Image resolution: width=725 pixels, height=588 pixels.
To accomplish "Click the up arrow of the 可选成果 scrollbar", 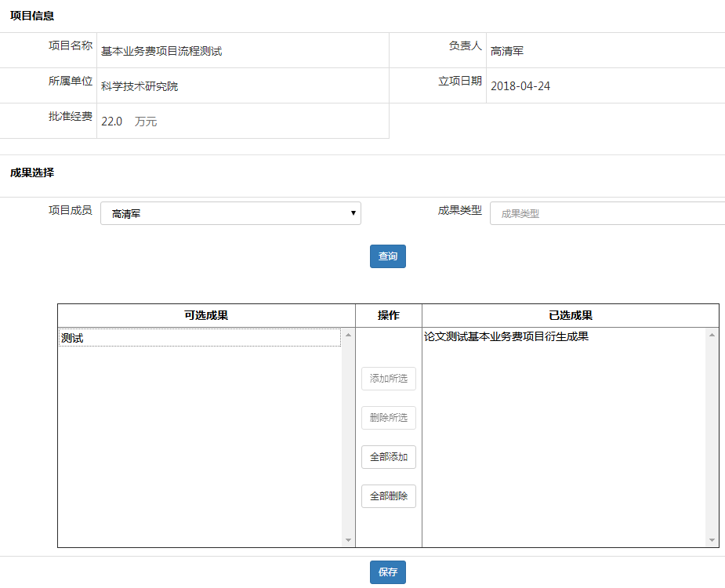I will 349,336.
